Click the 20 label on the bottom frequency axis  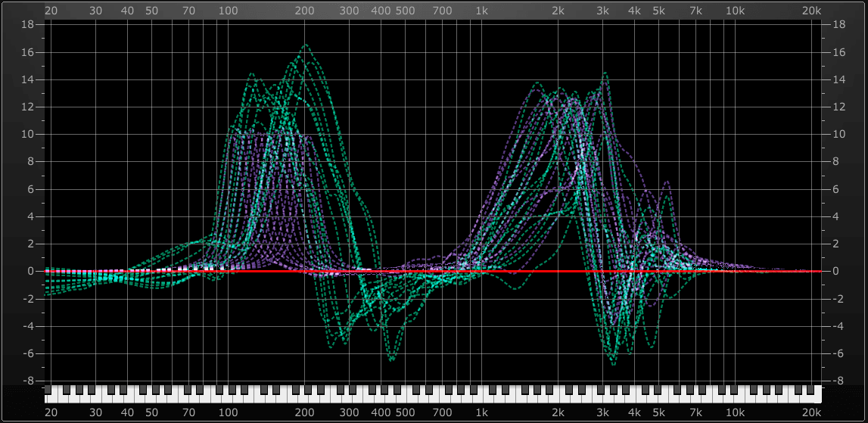(x=51, y=412)
